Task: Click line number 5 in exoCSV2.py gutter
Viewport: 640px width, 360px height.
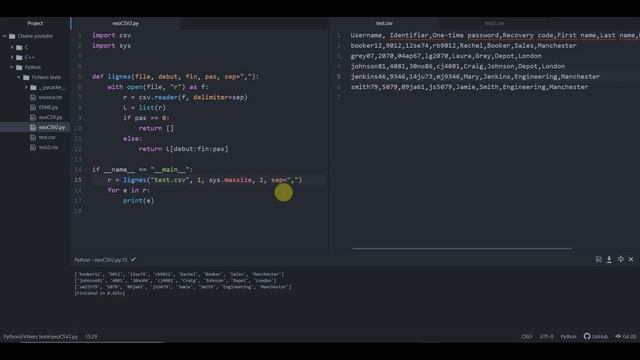Action: pyautogui.click(x=80, y=77)
